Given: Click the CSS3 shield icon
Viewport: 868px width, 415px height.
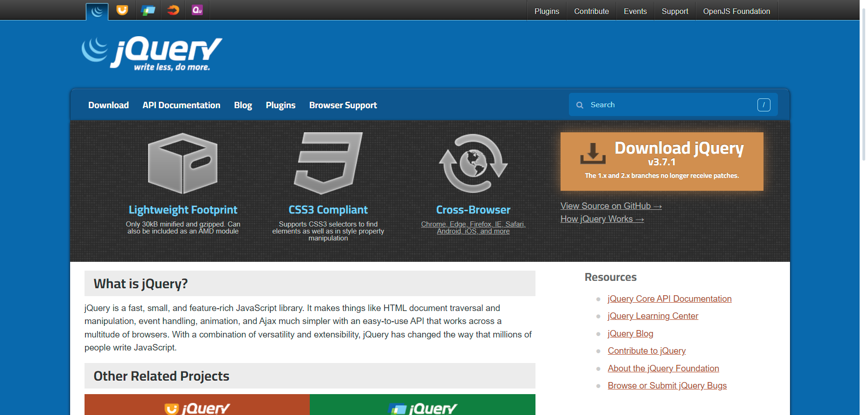Looking at the screenshot, I should 328,163.
